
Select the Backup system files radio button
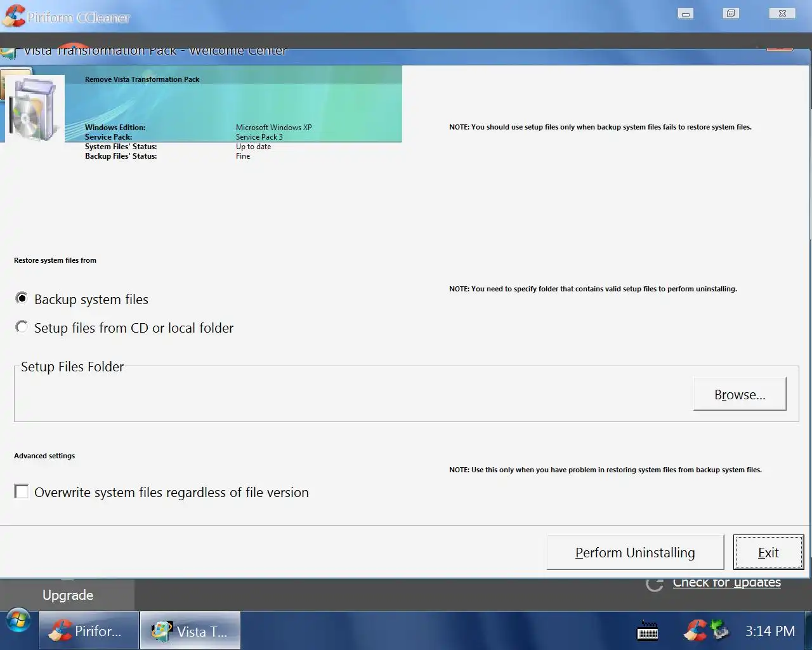22,298
